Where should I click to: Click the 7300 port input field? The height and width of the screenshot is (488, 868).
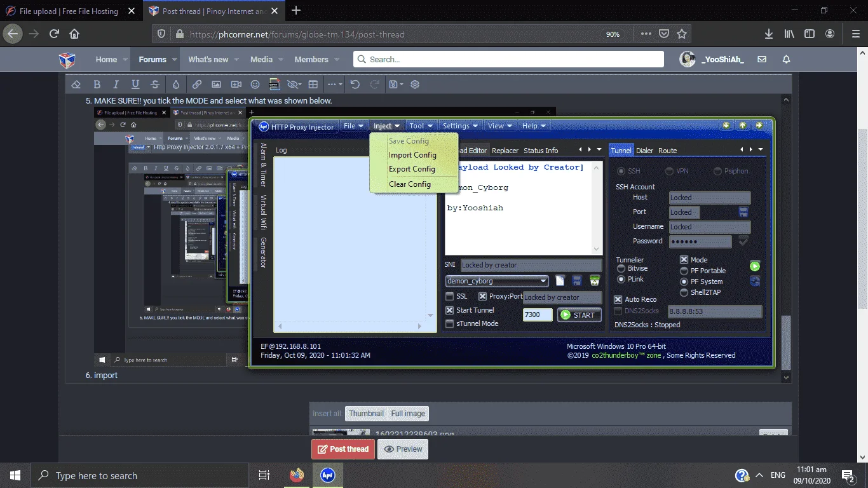tap(538, 315)
